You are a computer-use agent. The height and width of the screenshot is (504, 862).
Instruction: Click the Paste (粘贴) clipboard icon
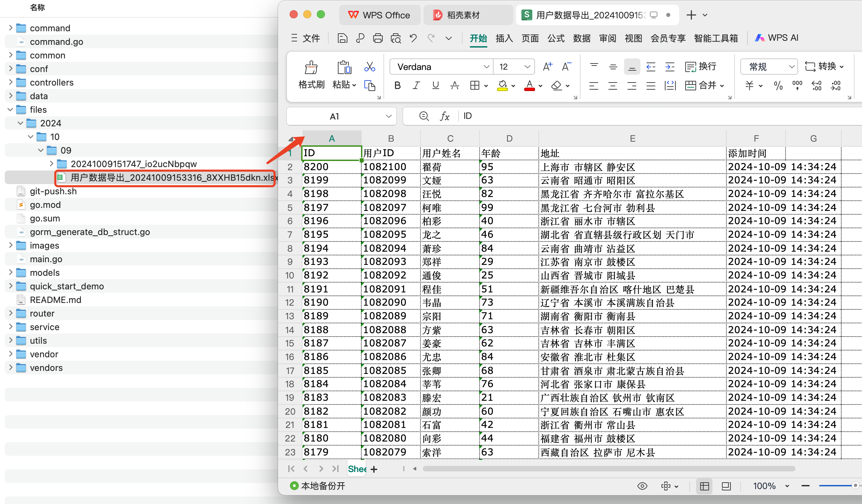pos(344,67)
